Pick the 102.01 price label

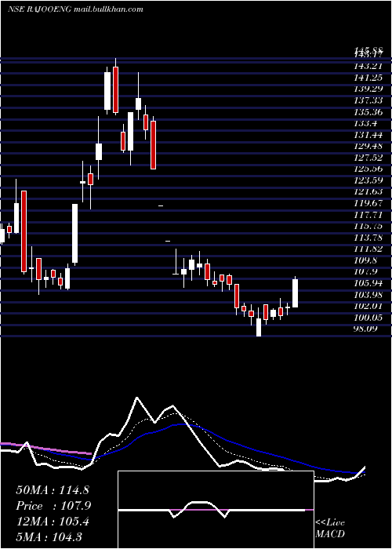pos(368,306)
